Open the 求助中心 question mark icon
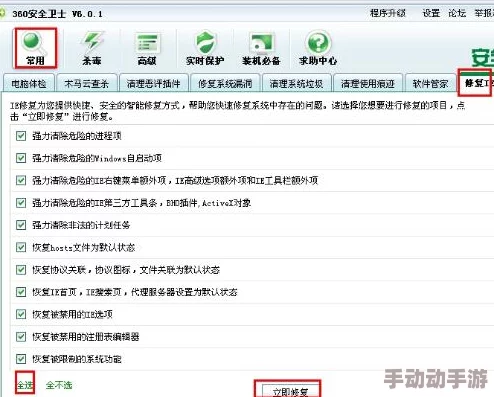This screenshot has width=494, height=397. coord(318,48)
